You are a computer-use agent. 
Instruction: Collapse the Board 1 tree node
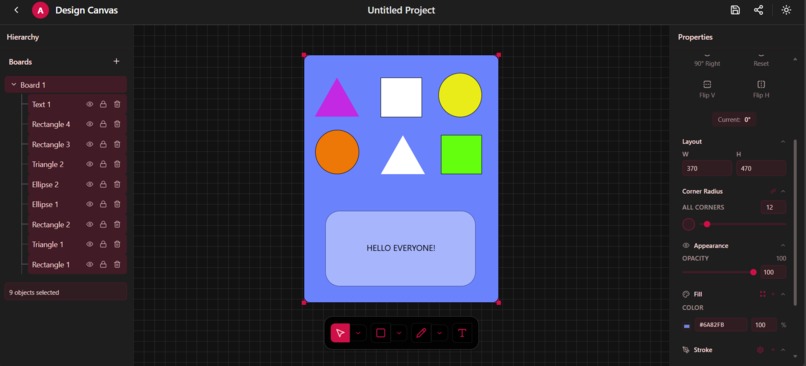14,85
